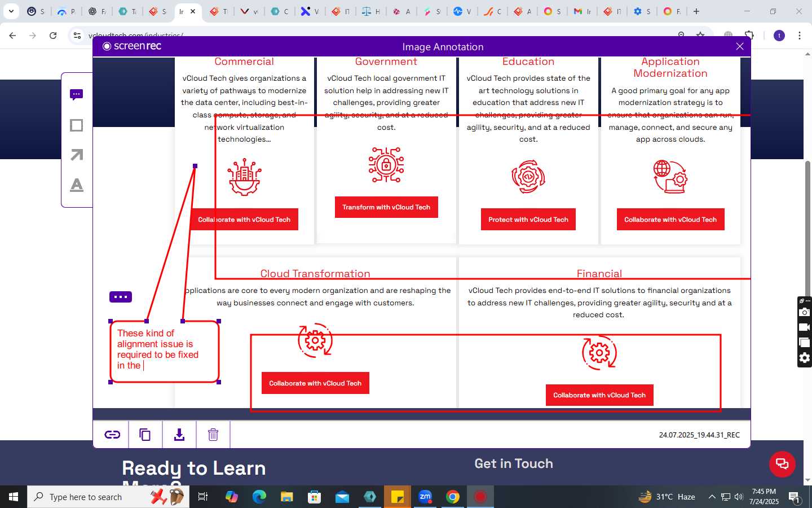Open a new Chrome tab
The height and width of the screenshot is (508, 812).
696,11
